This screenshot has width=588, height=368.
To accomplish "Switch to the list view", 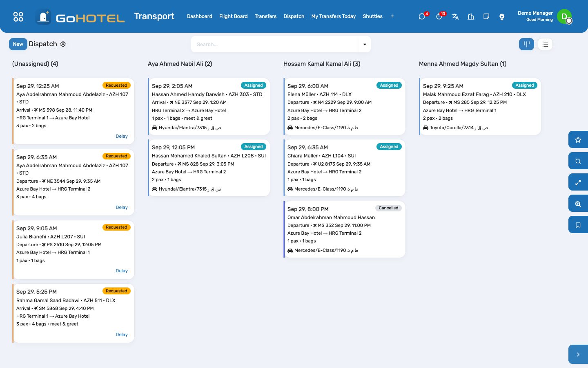I will [x=545, y=44].
